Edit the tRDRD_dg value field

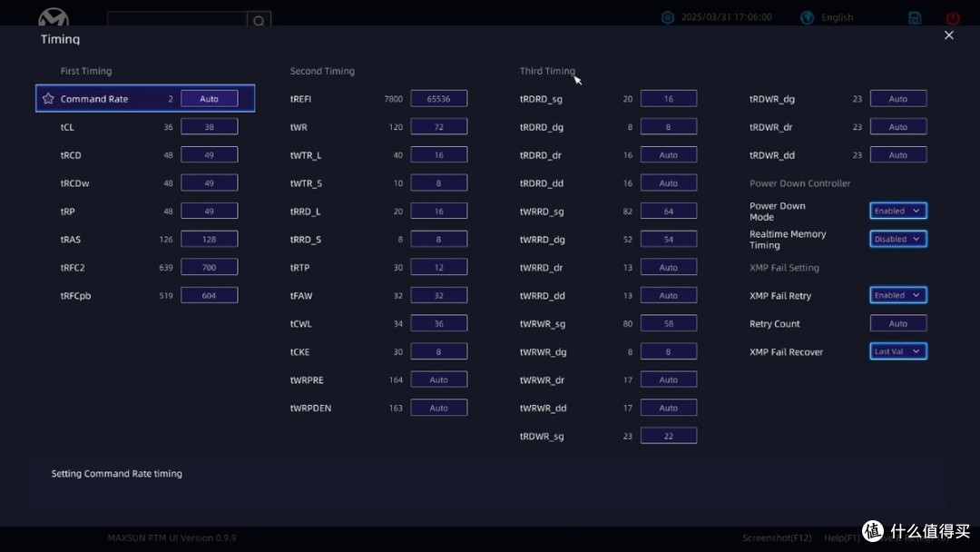coord(669,127)
